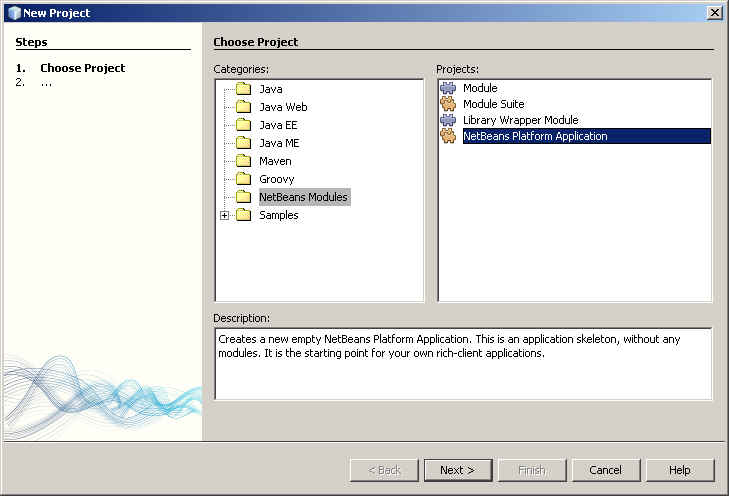Image resolution: width=729 pixels, height=496 pixels.
Task: Click the Java ME folder icon
Action: point(244,143)
